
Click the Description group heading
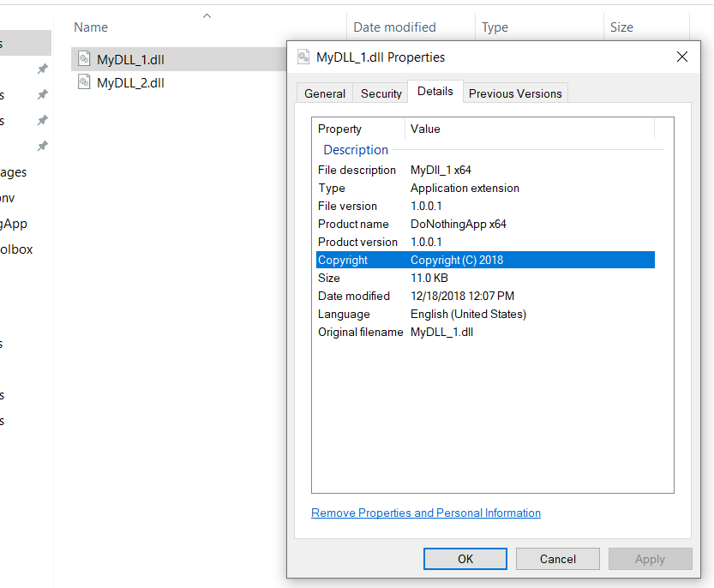pyautogui.click(x=356, y=150)
